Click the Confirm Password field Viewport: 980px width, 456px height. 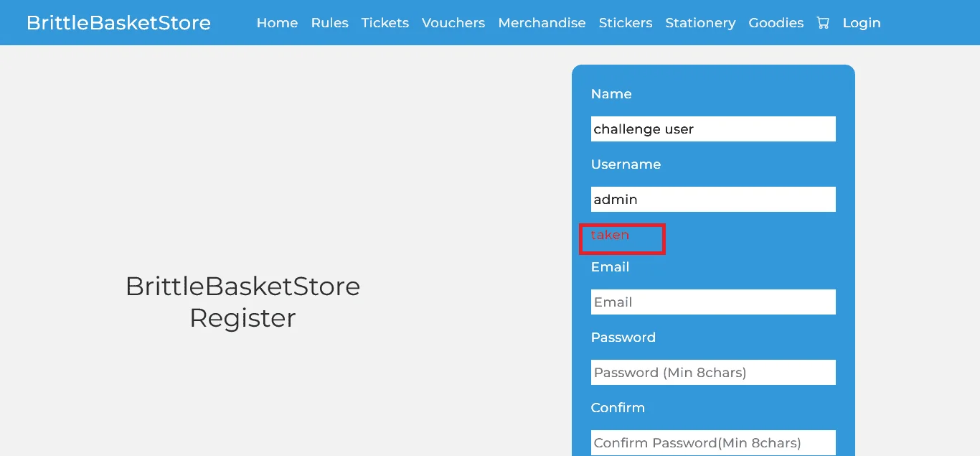pos(713,443)
